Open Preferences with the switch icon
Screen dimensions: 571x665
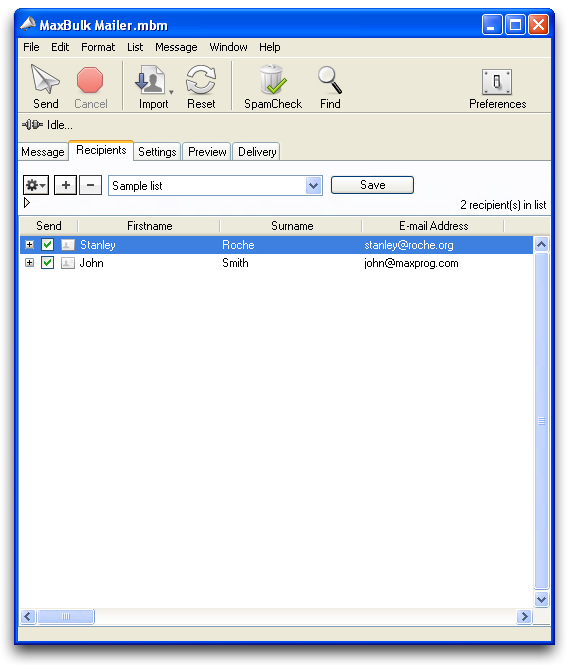coord(497,82)
